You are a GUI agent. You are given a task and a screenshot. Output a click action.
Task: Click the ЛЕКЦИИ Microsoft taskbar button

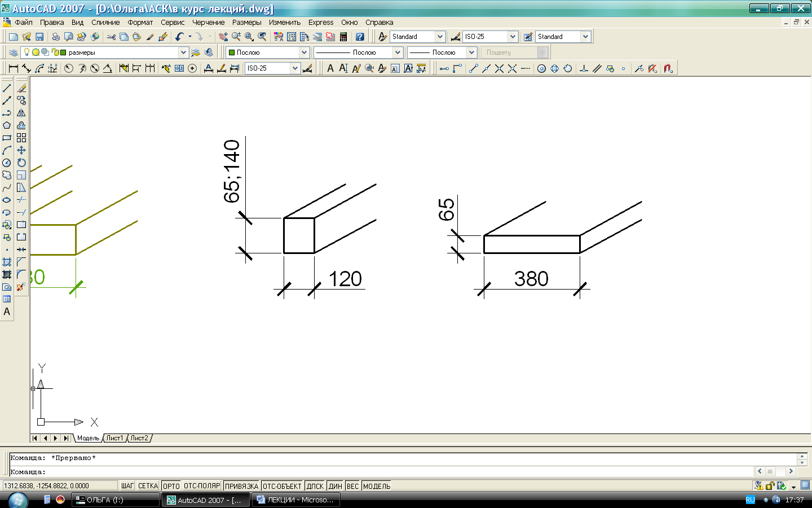(x=295, y=500)
